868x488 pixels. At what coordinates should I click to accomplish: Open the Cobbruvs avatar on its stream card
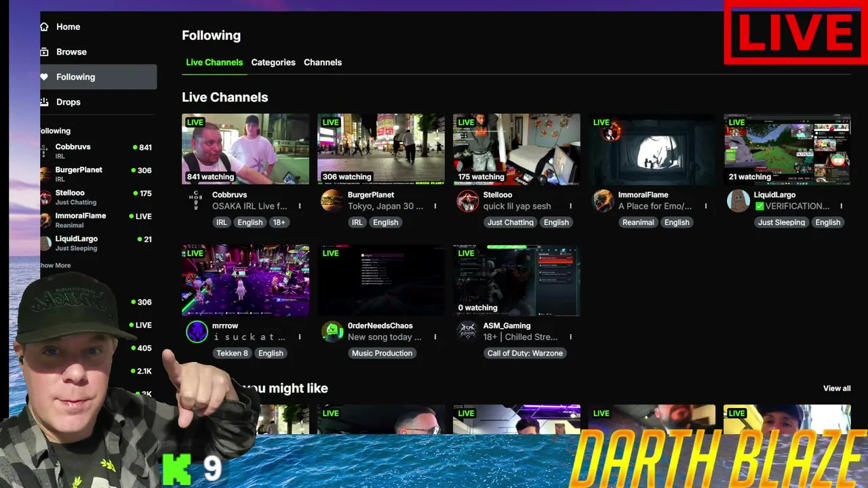coord(196,201)
